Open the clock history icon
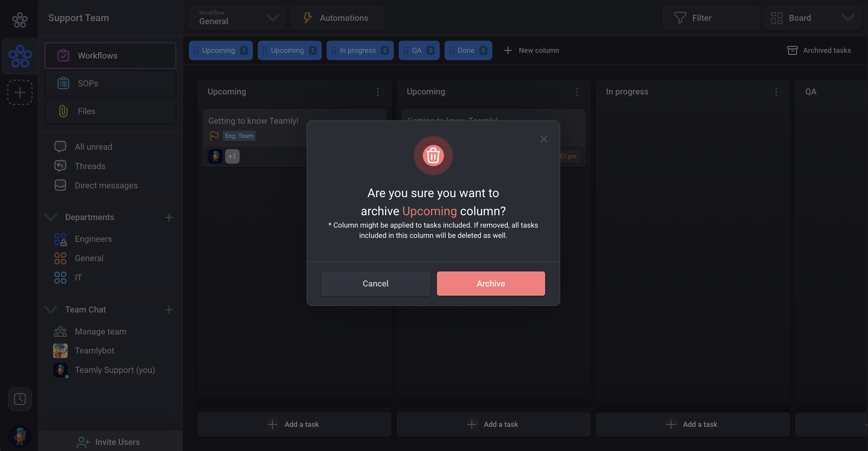 coord(20,399)
